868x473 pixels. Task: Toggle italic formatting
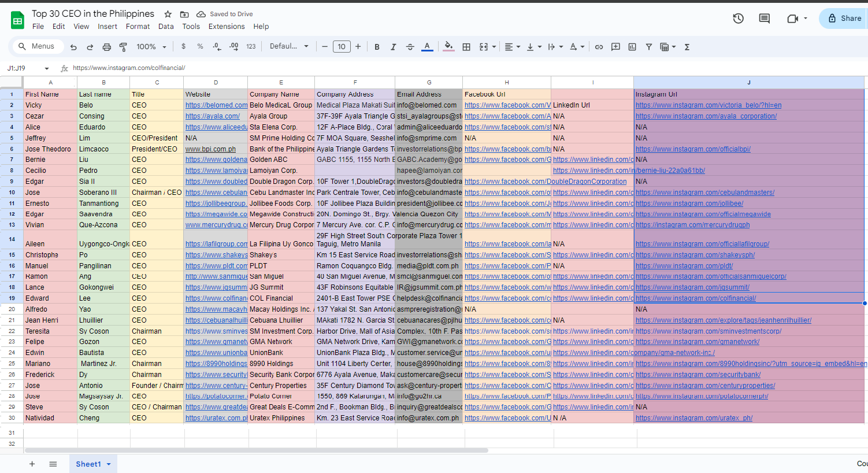[x=394, y=47]
